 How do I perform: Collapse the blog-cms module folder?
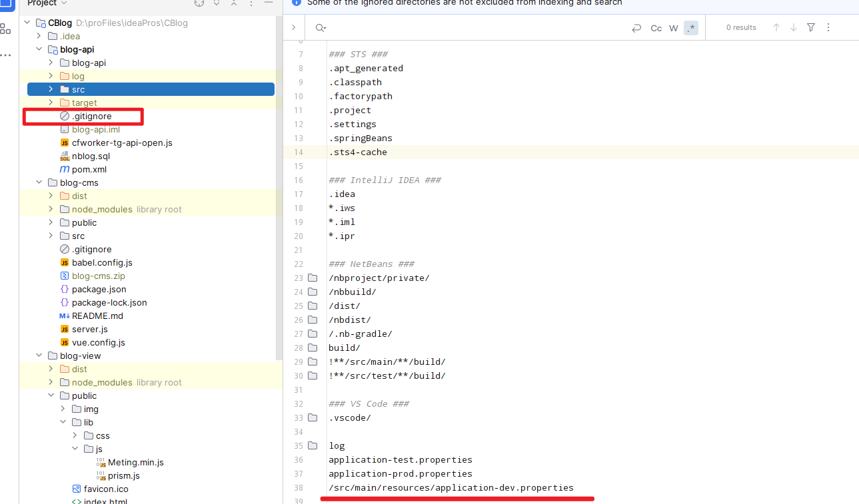coord(39,182)
